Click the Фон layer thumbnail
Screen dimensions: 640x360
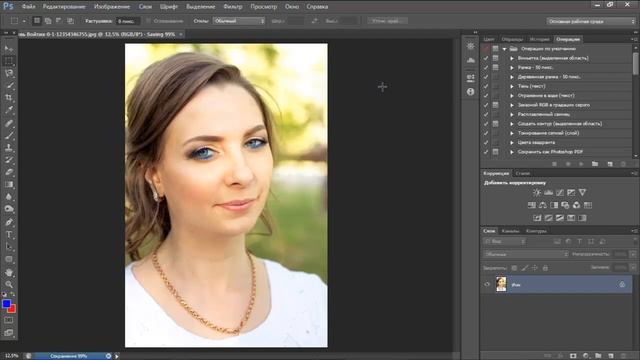tap(501, 284)
